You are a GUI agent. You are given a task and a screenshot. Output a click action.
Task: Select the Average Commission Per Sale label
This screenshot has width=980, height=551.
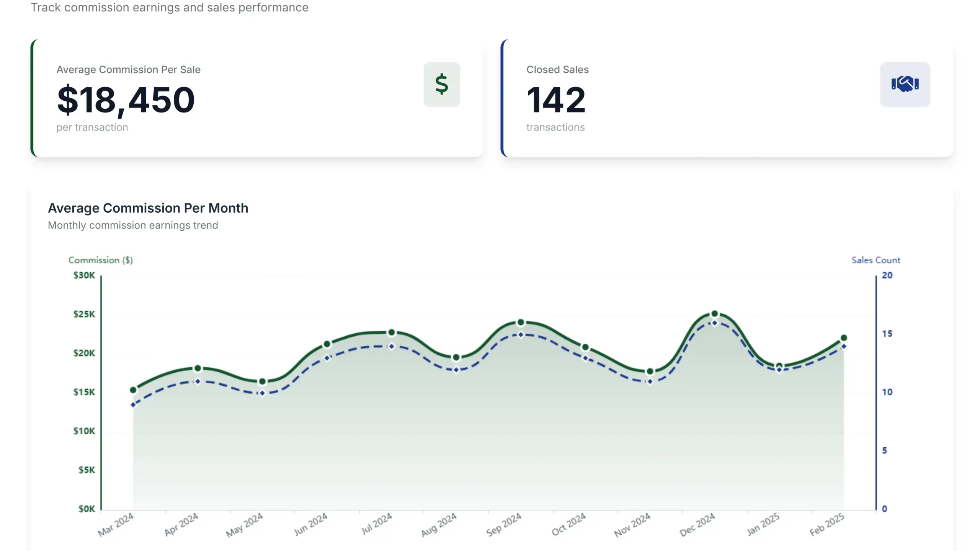pos(129,70)
